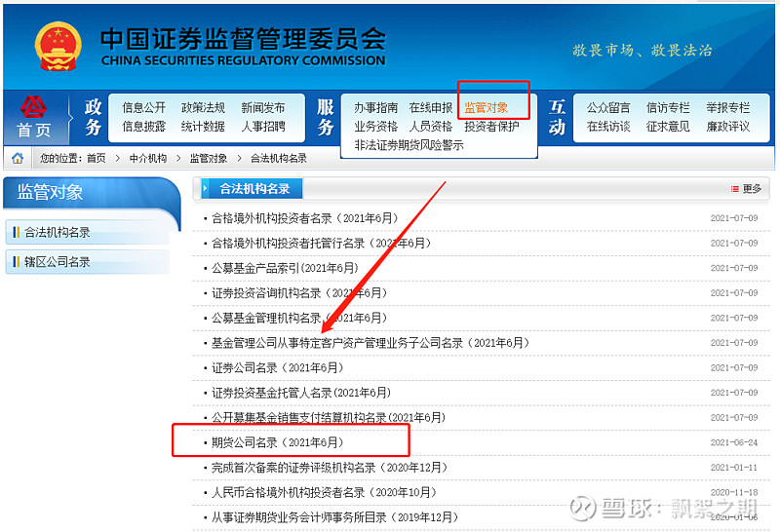Click the home house icon in breadcrumb
This screenshot has height=532, width=780.
(18, 158)
